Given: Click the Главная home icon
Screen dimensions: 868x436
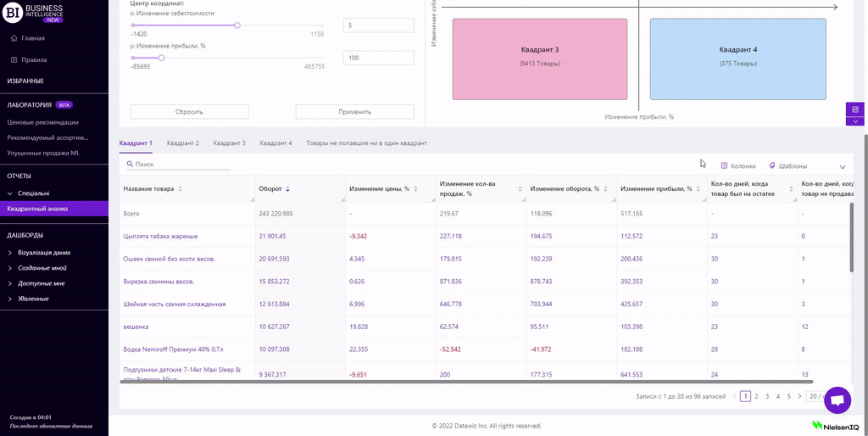Looking at the screenshot, I should click(14, 38).
